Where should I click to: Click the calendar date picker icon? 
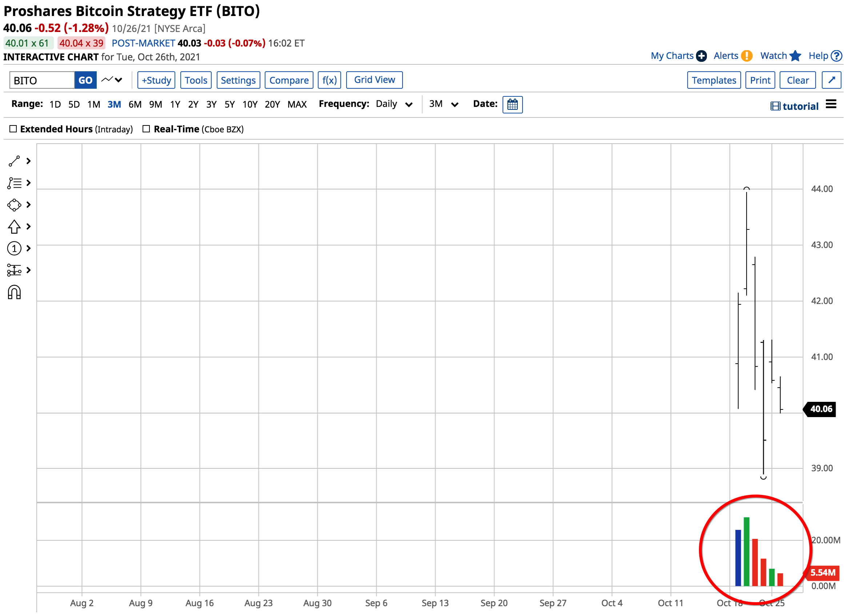pos(513,105)
